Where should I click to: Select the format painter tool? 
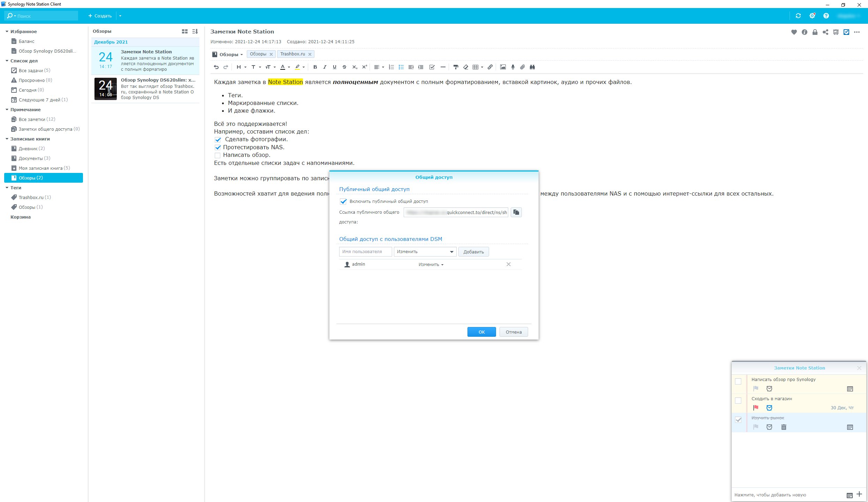pos(456,67)
